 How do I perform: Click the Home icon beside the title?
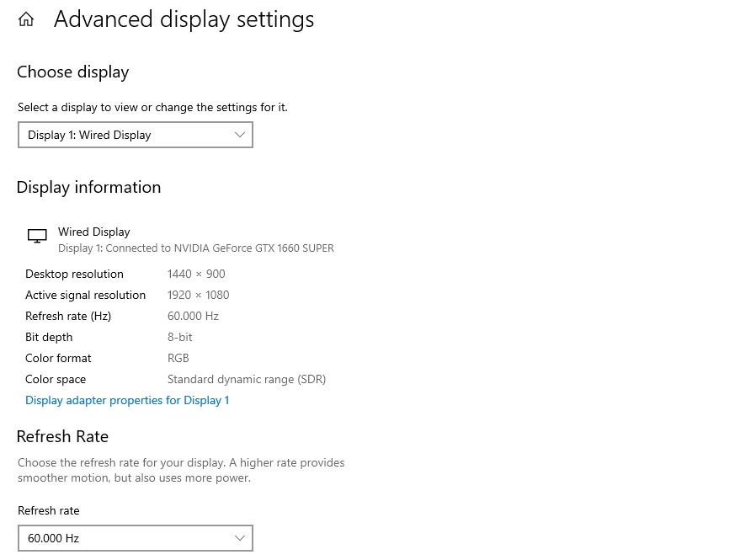click(26, 19)
